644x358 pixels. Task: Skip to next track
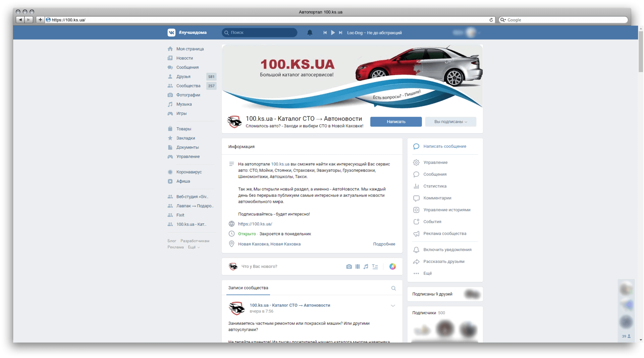tap(340, 33)
